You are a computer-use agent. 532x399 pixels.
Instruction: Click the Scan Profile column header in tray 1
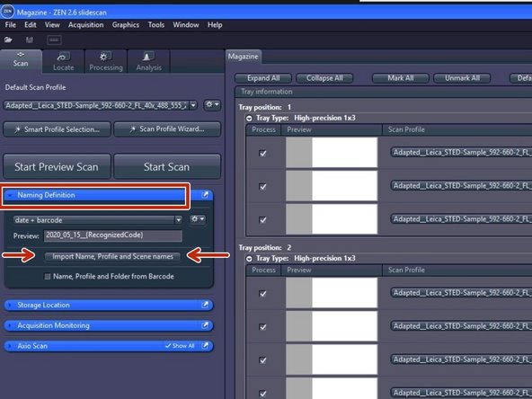(457, 129)
